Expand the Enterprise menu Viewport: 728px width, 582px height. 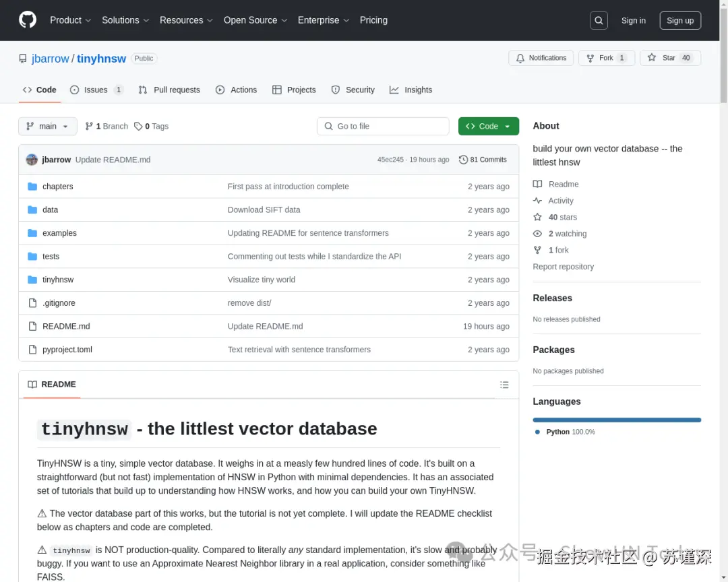tap(323, 20)
